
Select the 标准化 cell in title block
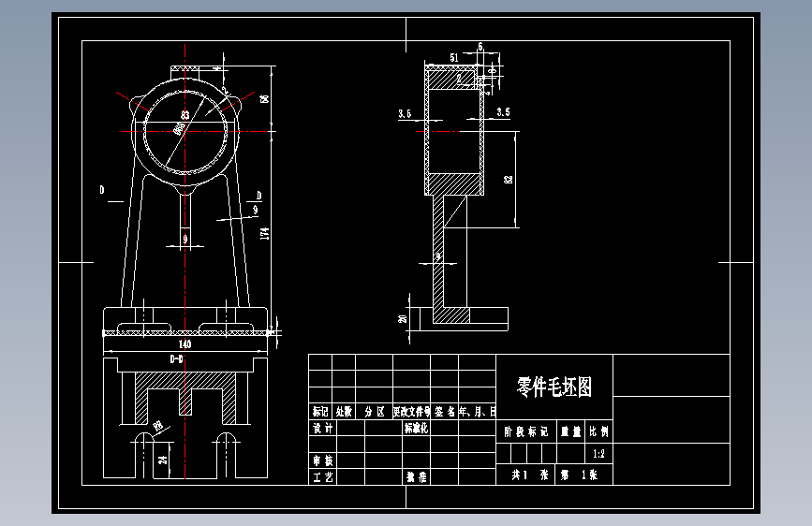click(416, 428)
